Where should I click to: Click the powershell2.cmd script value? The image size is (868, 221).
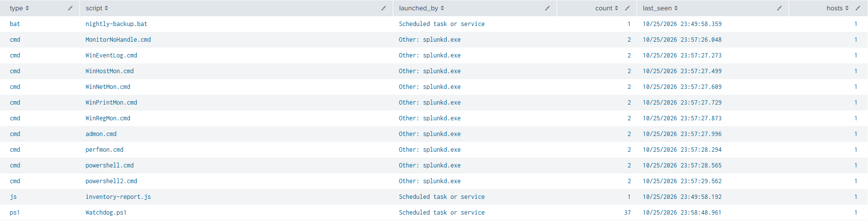click(x=111, y=181)
